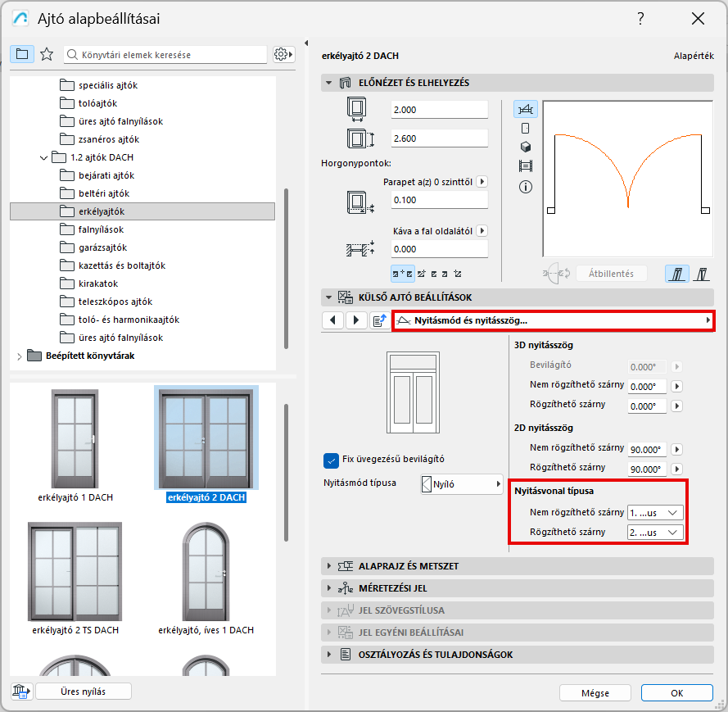Collapse KÜLSŐ AJTÓ BEÁLLÍTÁSOK panel
Image resolution: width=728 pixels, height=712 pixels.
(328, 297)
